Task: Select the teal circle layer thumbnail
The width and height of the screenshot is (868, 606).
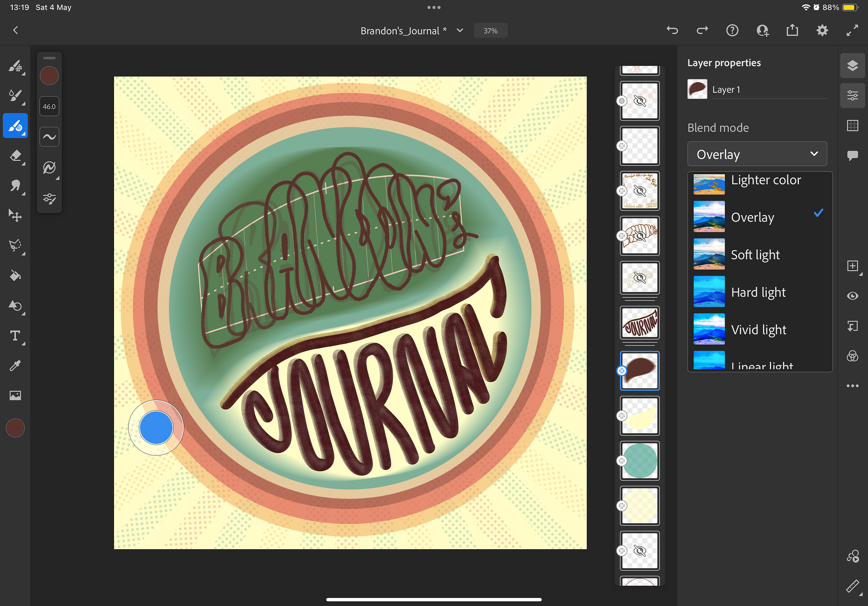Action: tap(640, 461)
